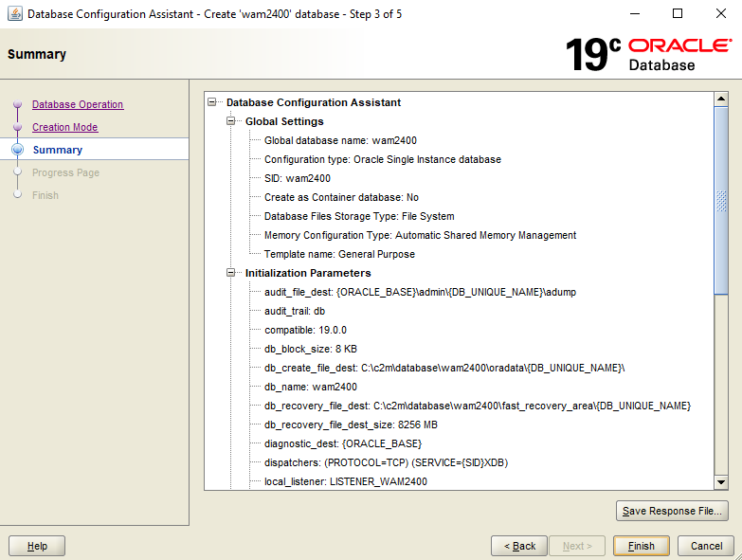Click the Java app icon in title bar

tap(14, 13)
